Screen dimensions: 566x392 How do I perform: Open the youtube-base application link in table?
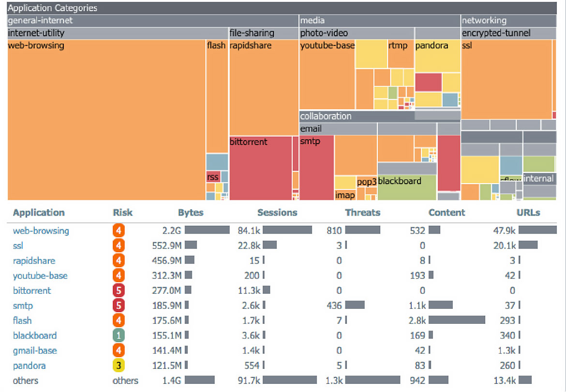point(40,276)
